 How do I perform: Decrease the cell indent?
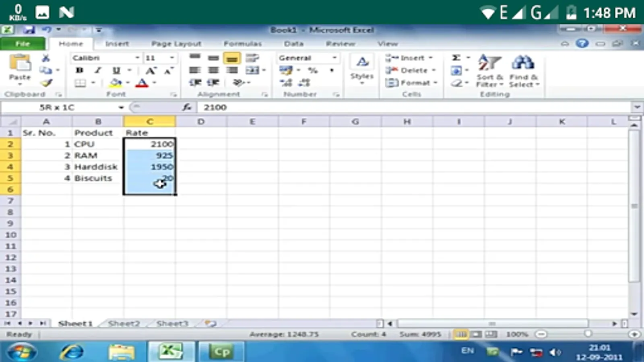click(195, 83)
